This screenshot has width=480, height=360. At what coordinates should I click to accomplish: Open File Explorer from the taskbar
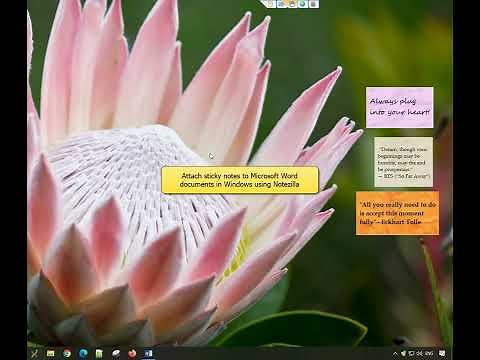51,353
